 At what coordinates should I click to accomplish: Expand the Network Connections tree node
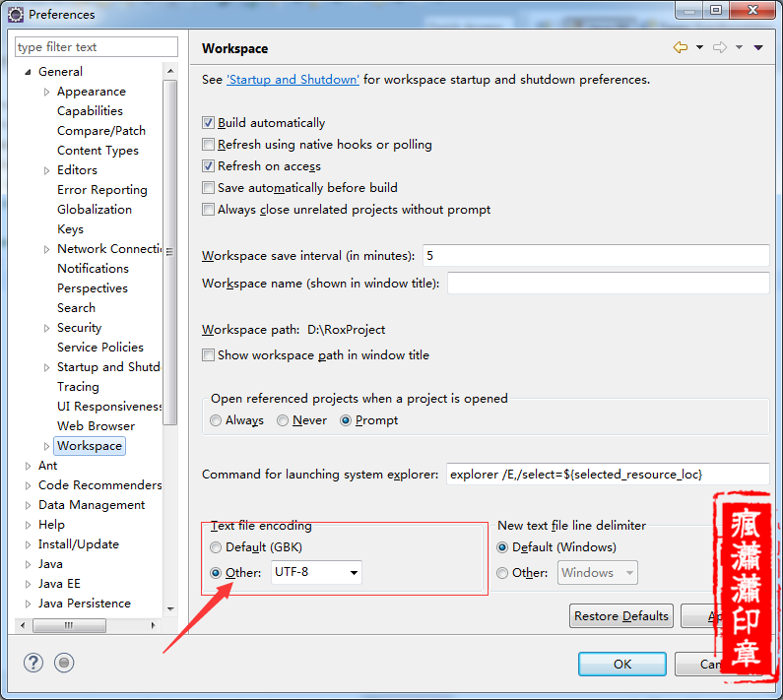coord(46,249)
